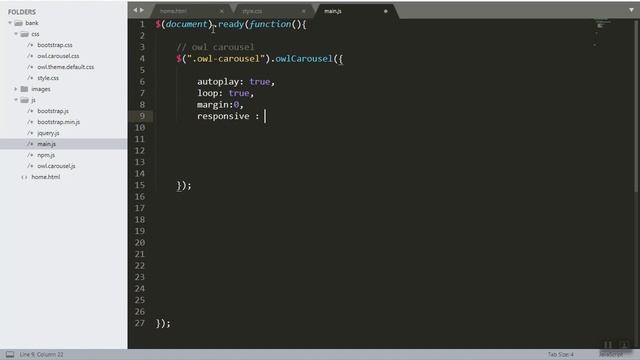Open the tab list dropdown arrow
Viewport: 640px width, 360px height.
tap(631, 10)
